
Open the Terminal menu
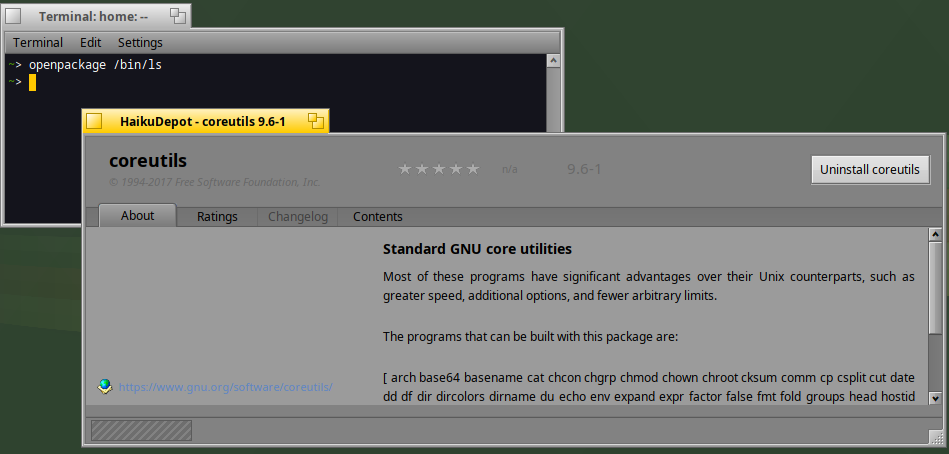(38, 43)
